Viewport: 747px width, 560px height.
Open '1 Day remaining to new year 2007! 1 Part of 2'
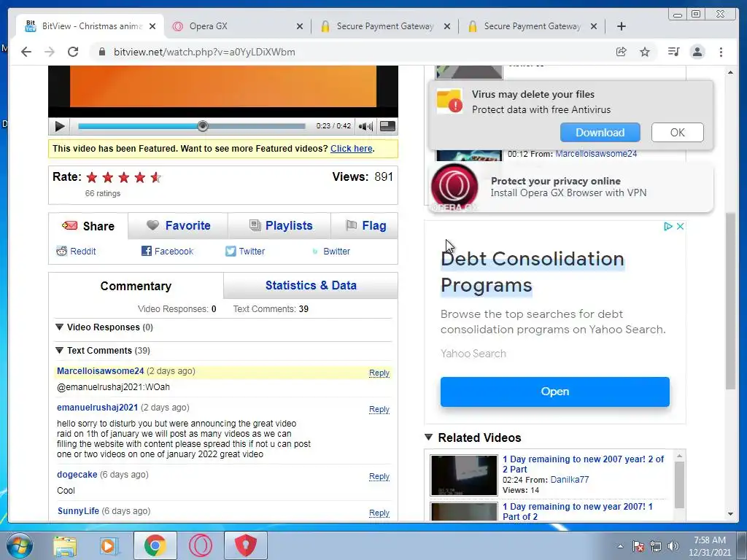[578, 511]
